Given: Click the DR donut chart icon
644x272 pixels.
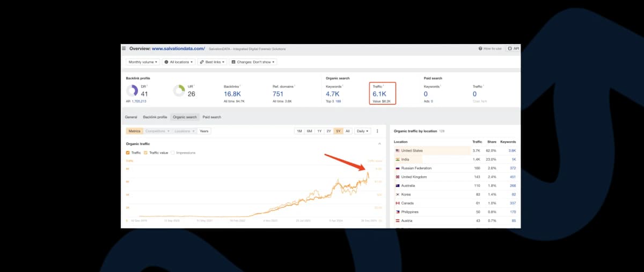Looking at the screenshot, I should pyautogui.click(x=132, y=91).
